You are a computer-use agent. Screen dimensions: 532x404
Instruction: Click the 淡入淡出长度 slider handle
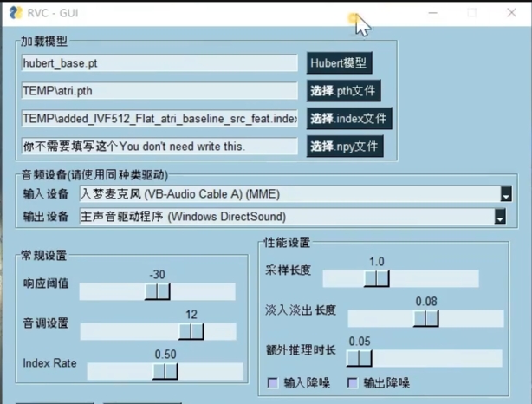click(426, 318)
